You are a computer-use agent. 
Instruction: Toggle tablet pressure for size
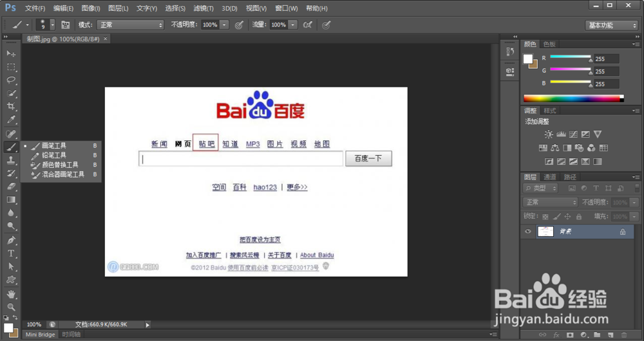coord(326,25)
